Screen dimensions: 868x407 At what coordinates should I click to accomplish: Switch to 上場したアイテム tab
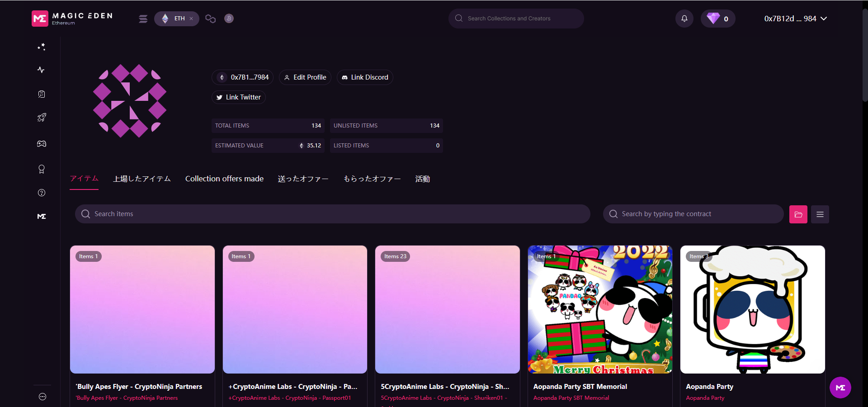point(142,179)
